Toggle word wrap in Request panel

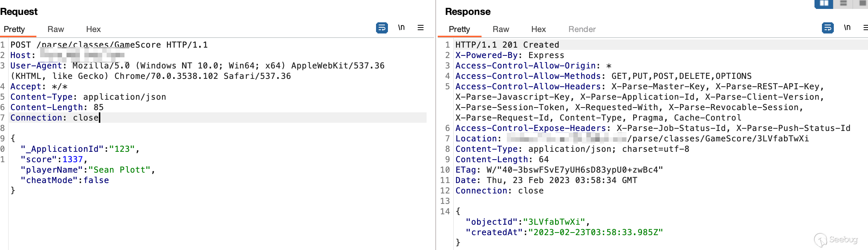pyautogui.click(x=382, y=28)
